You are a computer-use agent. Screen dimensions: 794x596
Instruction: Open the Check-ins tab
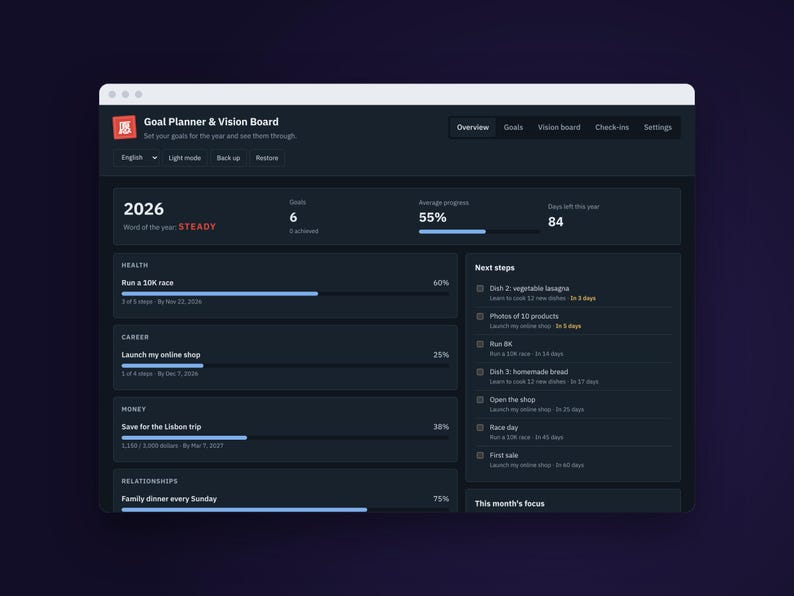612,128
